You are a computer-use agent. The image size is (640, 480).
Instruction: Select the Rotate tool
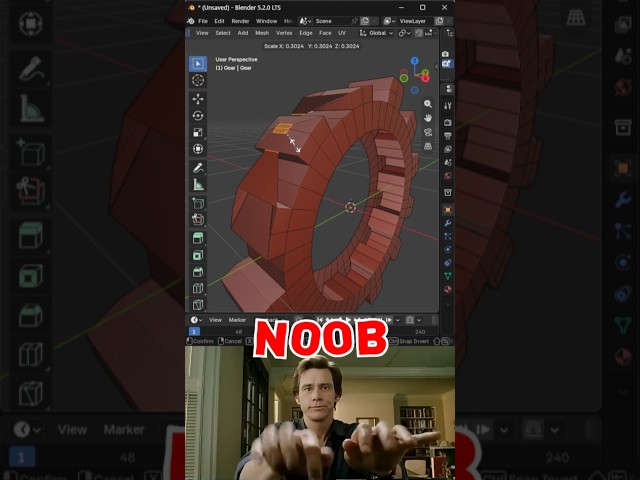click(x=198, y=116)
